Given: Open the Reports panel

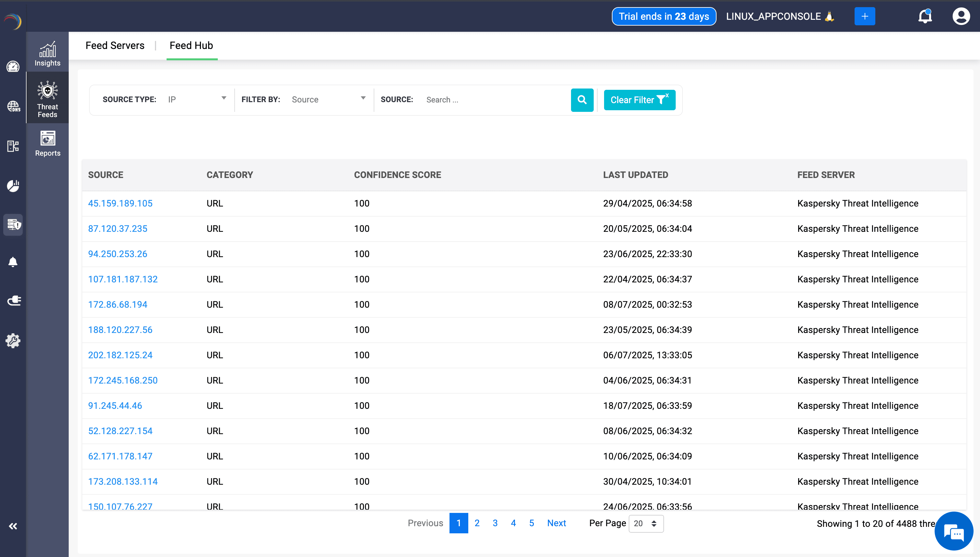Looking at the screenshot, I should tap(47, 143).
